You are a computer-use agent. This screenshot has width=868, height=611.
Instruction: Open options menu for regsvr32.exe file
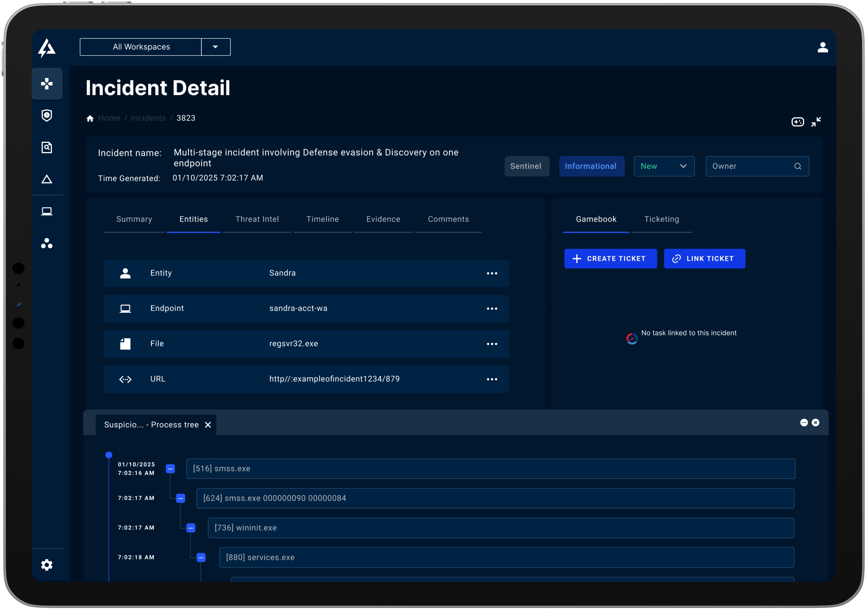(x=492, y=344)
